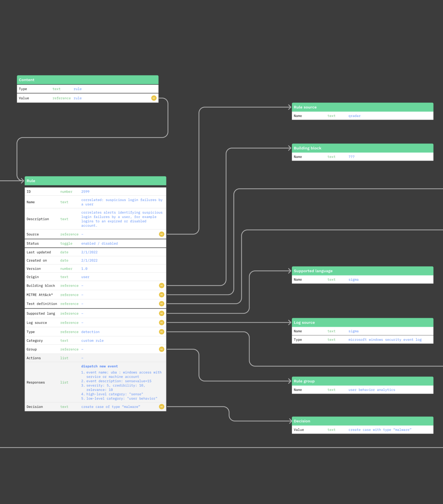The height and width of the screenshot is (504, 443).
Task: Click the Rule Decision value 'create case of type "malware"'
Action: pos(111,407)
